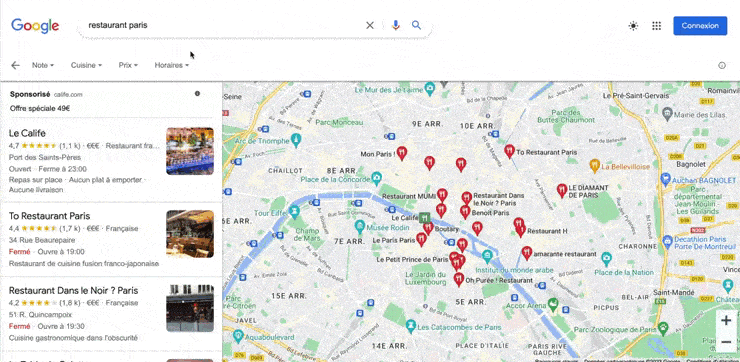Open the Horaires filter dropdown
Screen dimensions: 740x362
click(x=172, y=65)
